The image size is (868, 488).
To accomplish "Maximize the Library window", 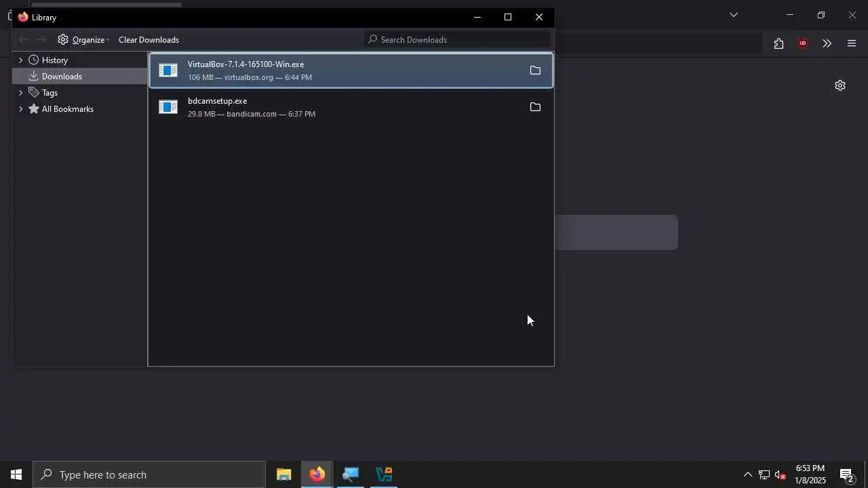I will pyautogui.click(x=508, y=17).
